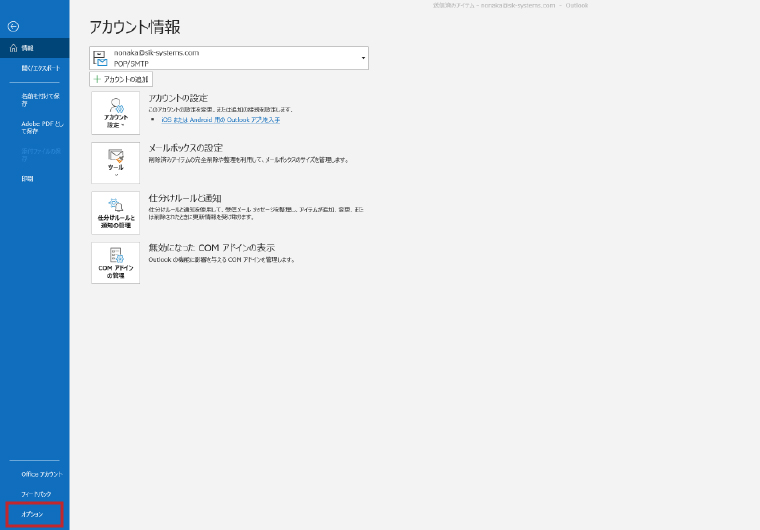Click the アカウントの設定 heading text
Viewport: 760px width, 530px height.
(x=178, y=98)
